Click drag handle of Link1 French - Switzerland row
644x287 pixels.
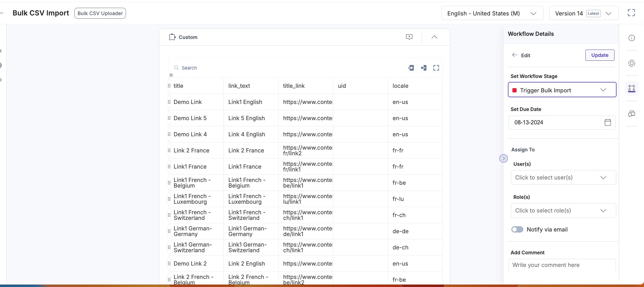pyautogui.click(x=169, y=215)
